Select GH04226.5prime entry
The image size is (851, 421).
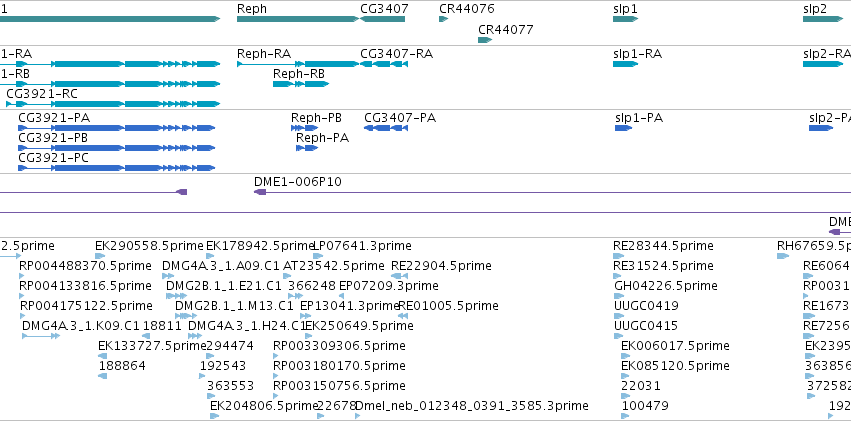666,285
